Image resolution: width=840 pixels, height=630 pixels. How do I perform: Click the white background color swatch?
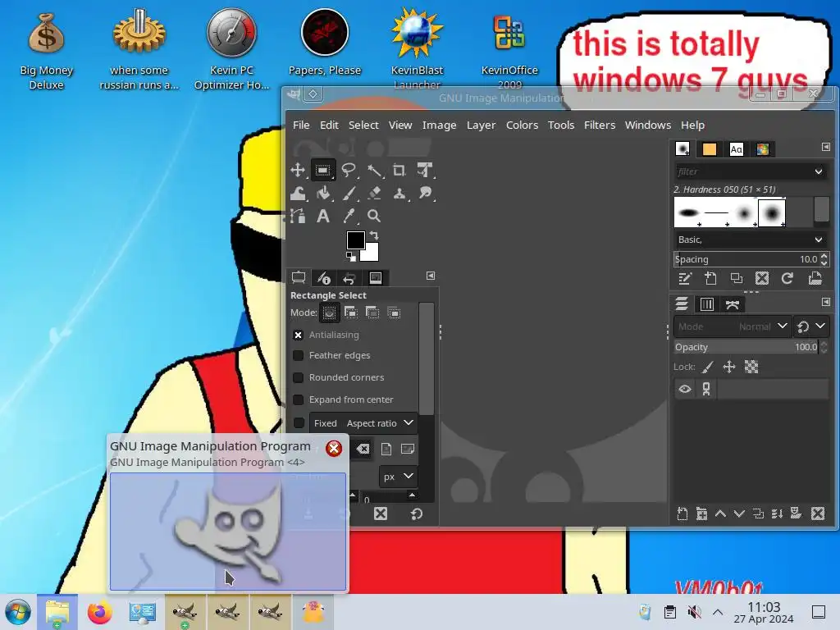point(372,253)
